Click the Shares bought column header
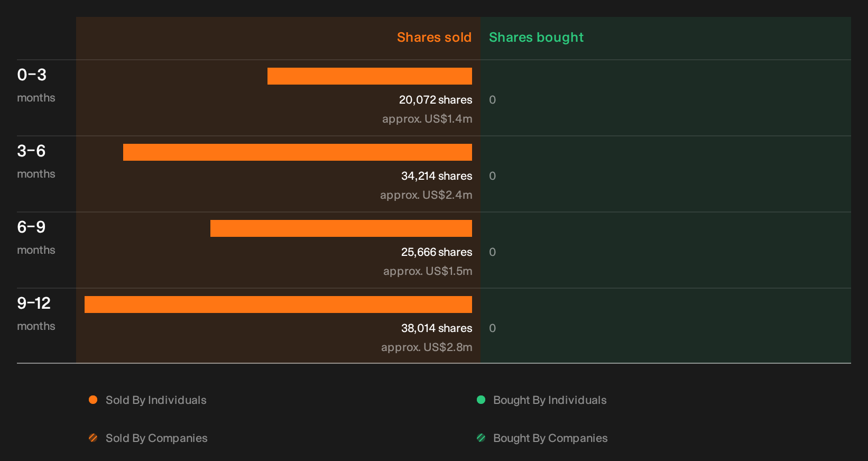The height and width of the screenshot is (461, 868). [x=536, y=38]
